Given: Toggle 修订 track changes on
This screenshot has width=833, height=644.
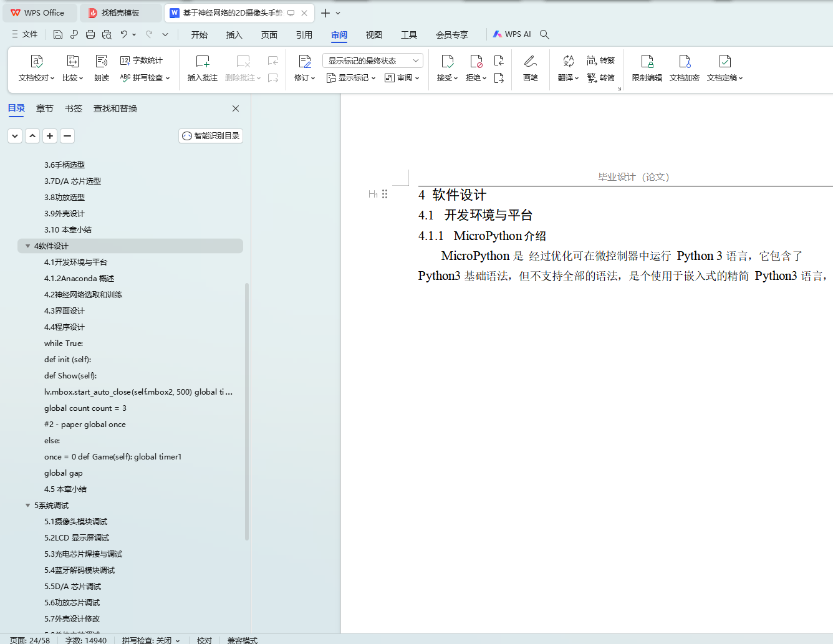Looking at the screenshot, I should point(305,61).
